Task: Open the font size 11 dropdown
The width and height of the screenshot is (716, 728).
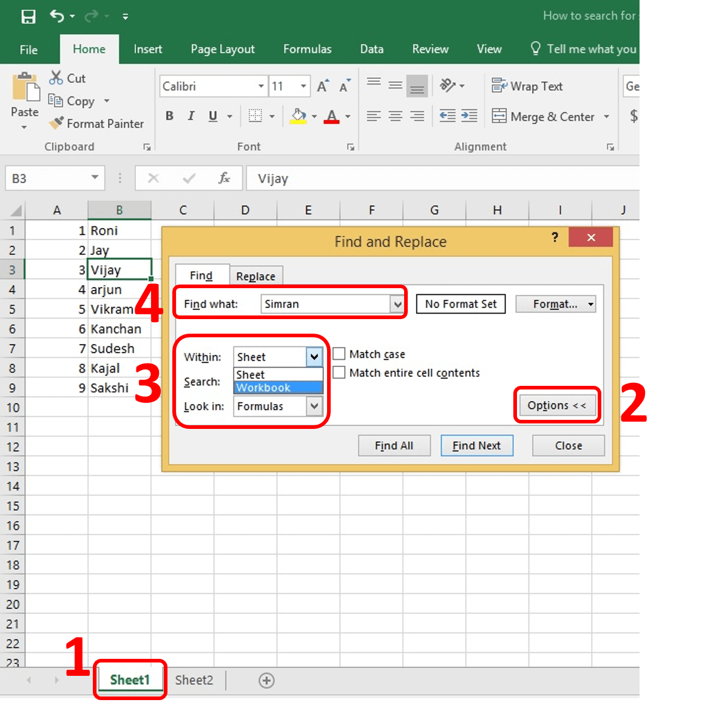Action: tap(303, 86)
